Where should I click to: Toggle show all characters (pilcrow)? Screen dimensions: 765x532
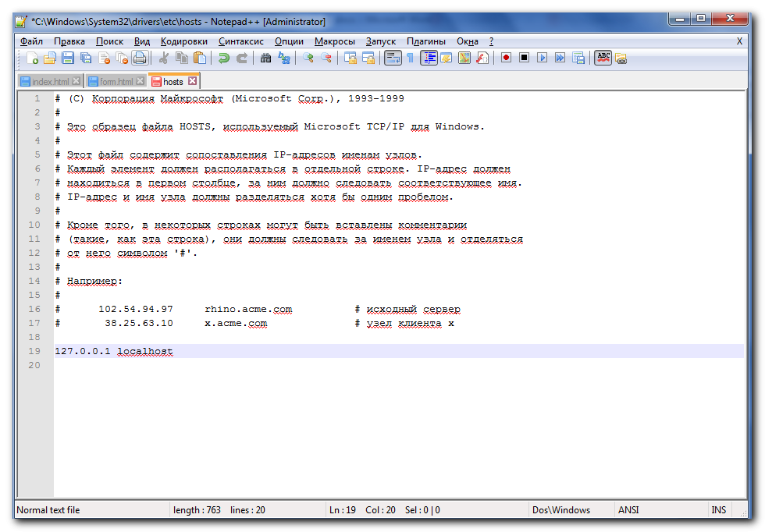point(411,58)
